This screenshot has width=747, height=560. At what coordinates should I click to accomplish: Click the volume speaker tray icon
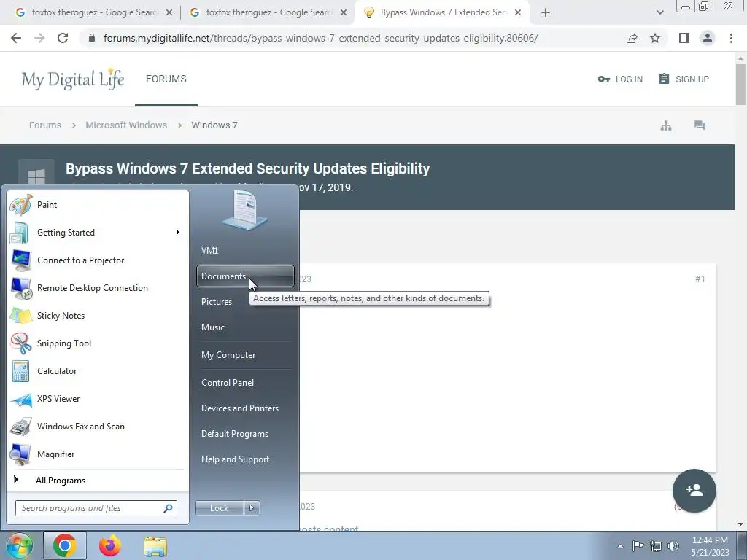pos(673,546)
